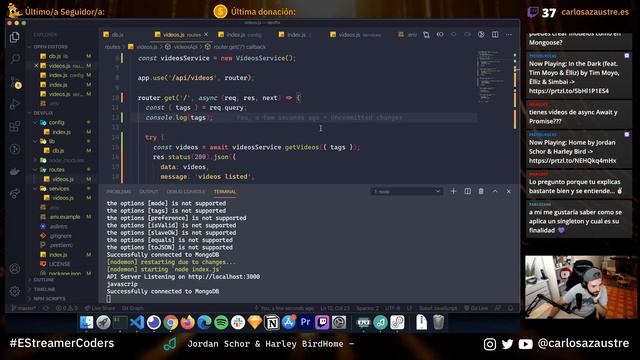Open the OUTPUT panel tab
This screenshot has height=360, width=640.
(149, 191)
